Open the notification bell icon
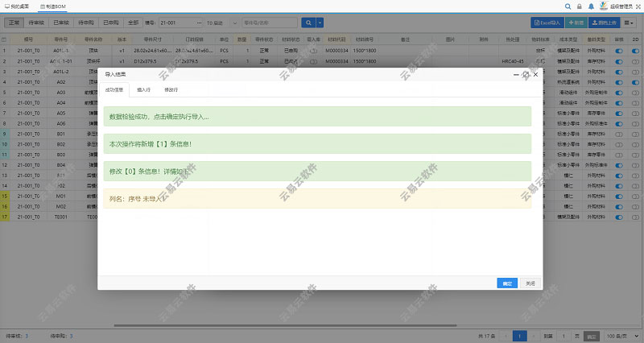 [591, 6]
